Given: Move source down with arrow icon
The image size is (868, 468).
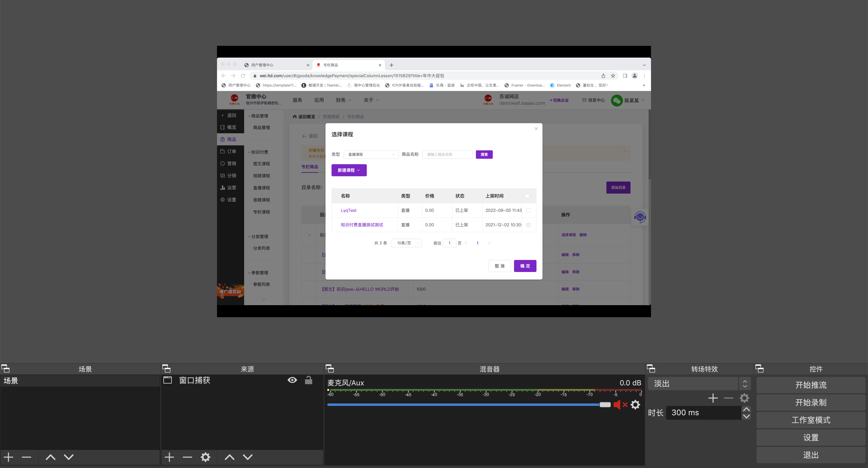Looking at the screenshot, I should pos(248,457).
